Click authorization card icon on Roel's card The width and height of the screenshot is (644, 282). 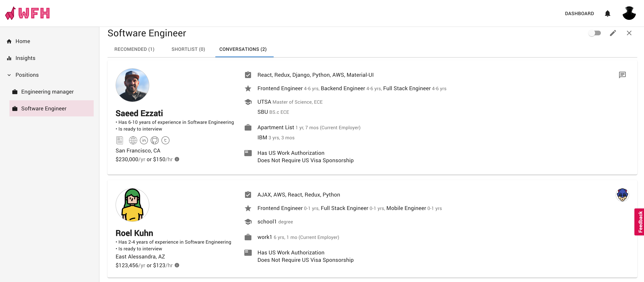pyautogui.click(x=248, y=253)
